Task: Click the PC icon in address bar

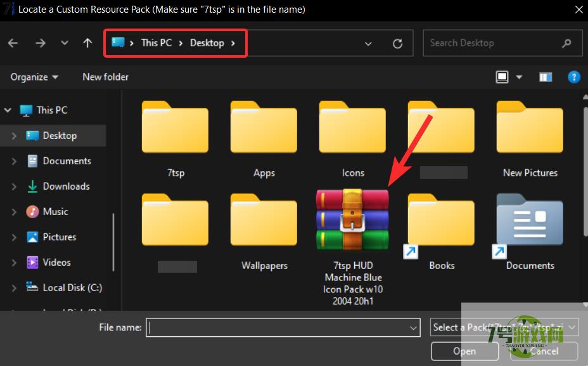Action: click(x=118, y=42)
